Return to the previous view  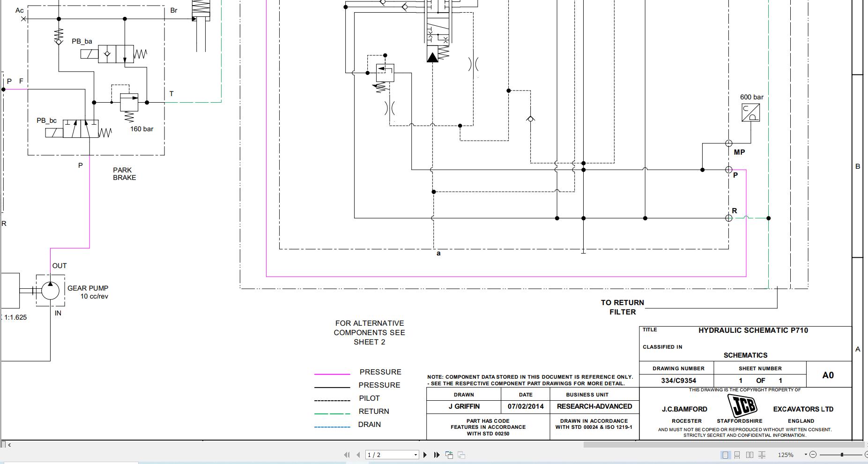(449, 454)
